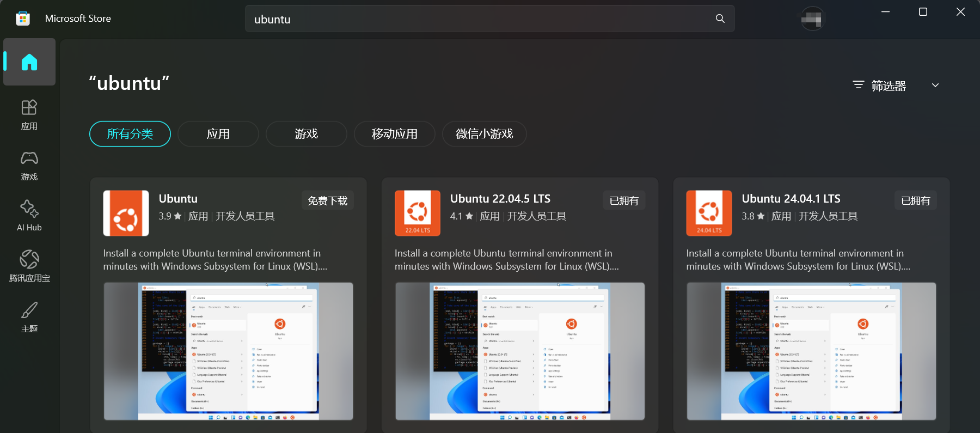Open the 游戏 section in sidebar
980x433 pixels.
click(29, 166)
